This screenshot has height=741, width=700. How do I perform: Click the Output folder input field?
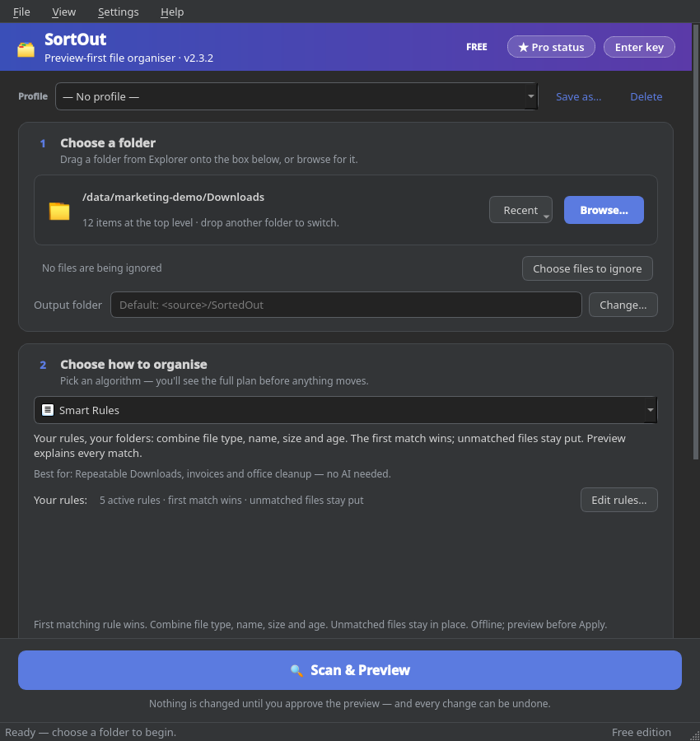click(x=346, y=305)
